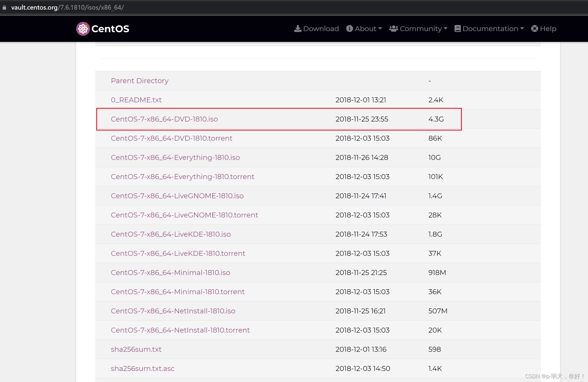Viewport: 588px width, 382px height.
Task: Click the Everything-1810.torrent link
Action: click(182, 177)
